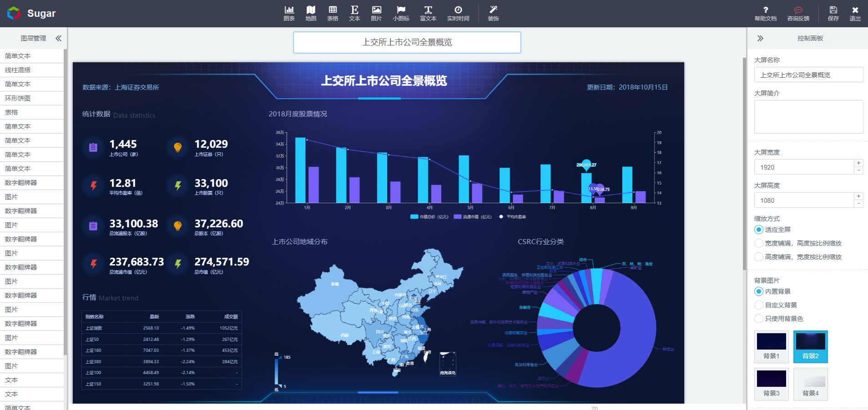Toggle the 平均市盈率 legend series

pos(513,217)
